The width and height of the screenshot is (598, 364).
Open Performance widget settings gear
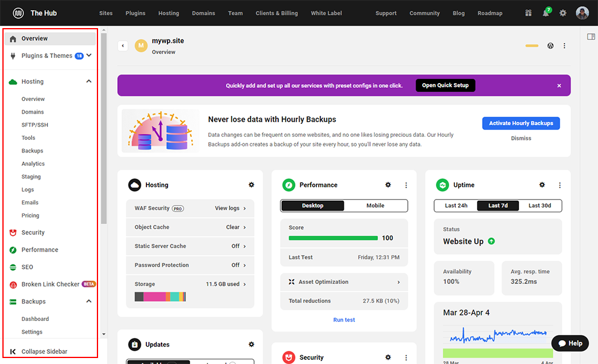click(x=388, y=185)
